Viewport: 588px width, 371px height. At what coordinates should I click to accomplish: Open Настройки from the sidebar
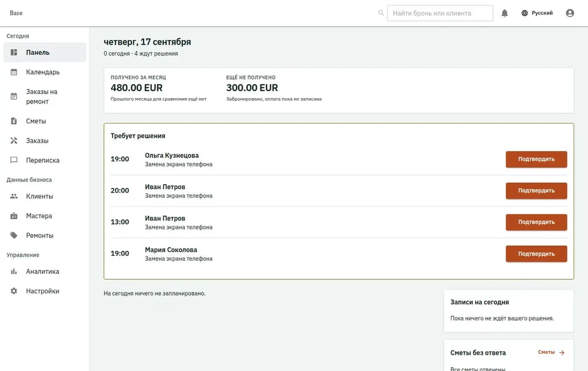point(45,291)
